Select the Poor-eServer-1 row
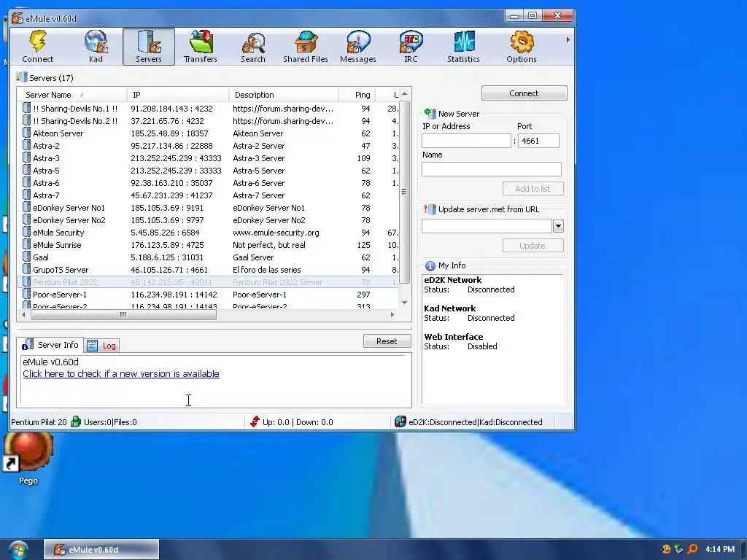This screenshot has width=747, height=560. 208,295
